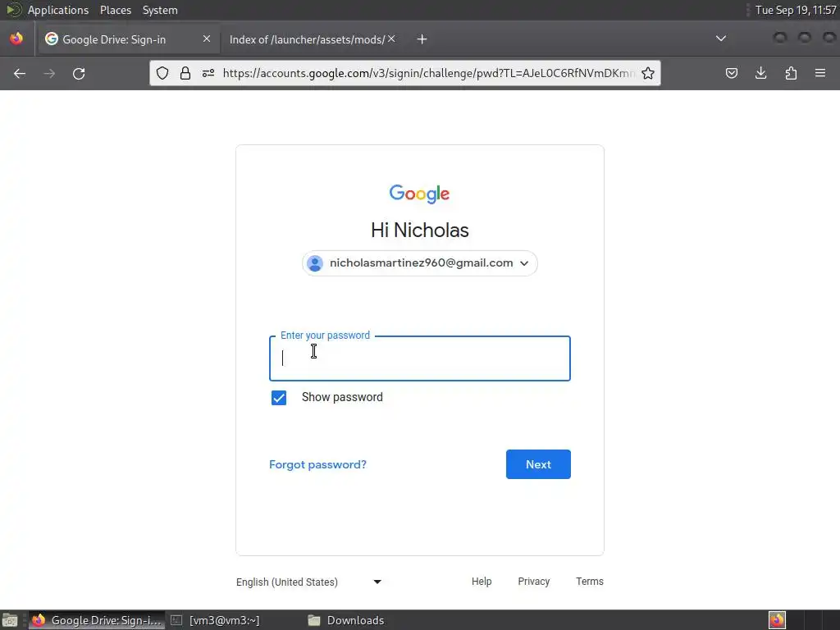Viewport: 840px width, 630px height.
Task: Click the forward navigation arrow
Action: [x=49, y=73]
